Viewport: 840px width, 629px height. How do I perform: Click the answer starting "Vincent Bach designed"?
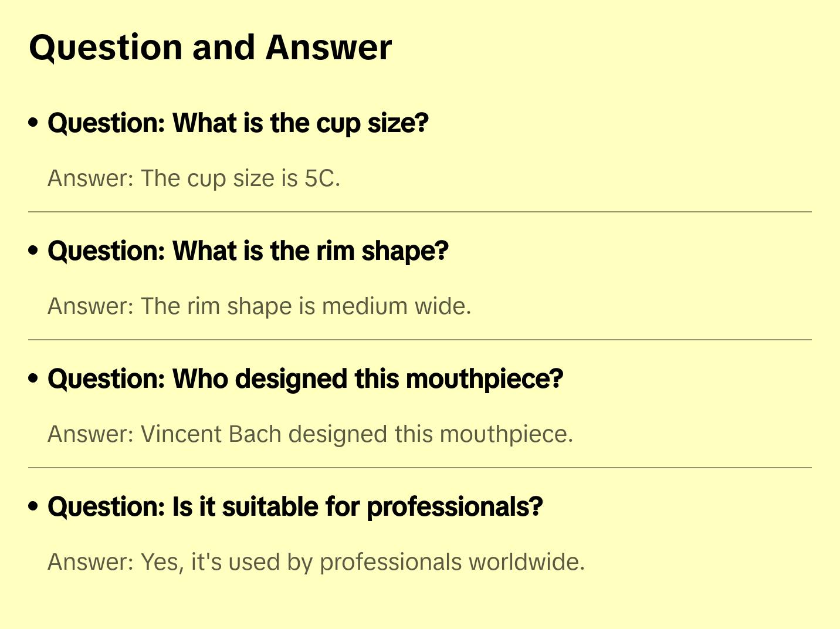coord(310,434)
